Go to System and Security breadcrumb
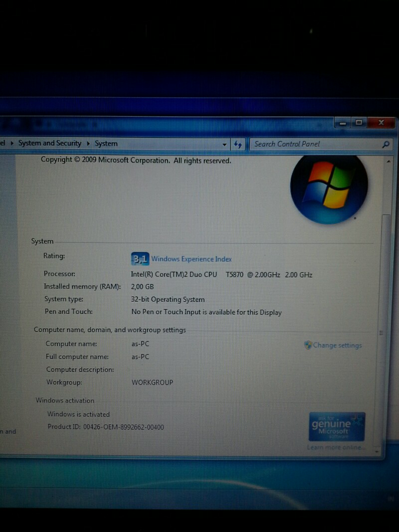This screenshot has height=532, width=399. point(50,143)
